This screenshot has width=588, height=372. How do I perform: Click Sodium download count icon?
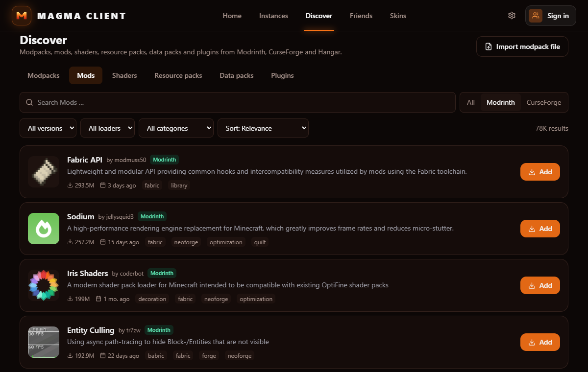(x=70, y=242)
